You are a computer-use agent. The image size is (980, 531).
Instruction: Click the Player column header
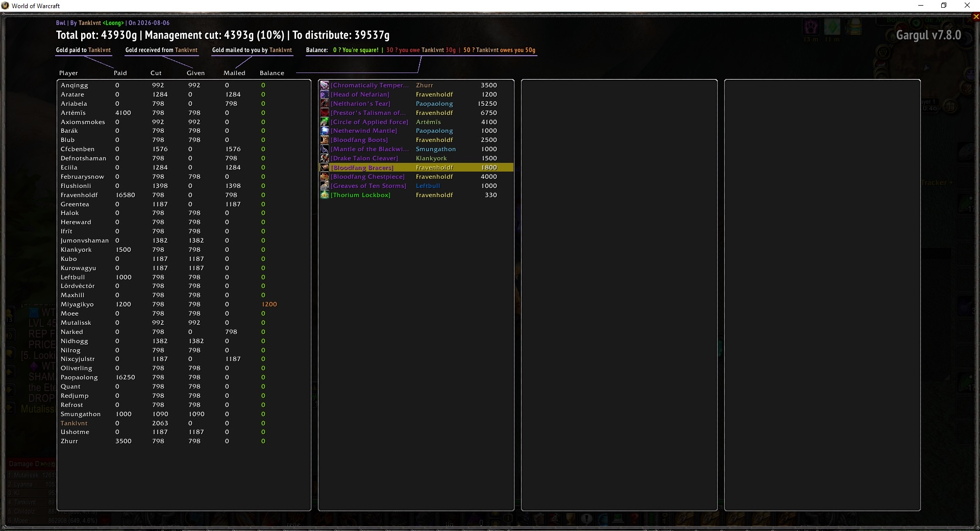tap(68, 73)
